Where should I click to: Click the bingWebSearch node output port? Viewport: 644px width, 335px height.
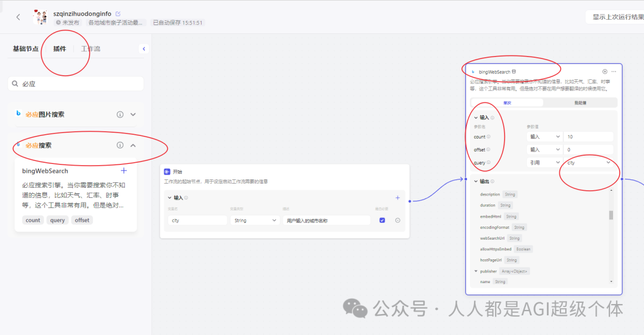(x=622, y=179)
